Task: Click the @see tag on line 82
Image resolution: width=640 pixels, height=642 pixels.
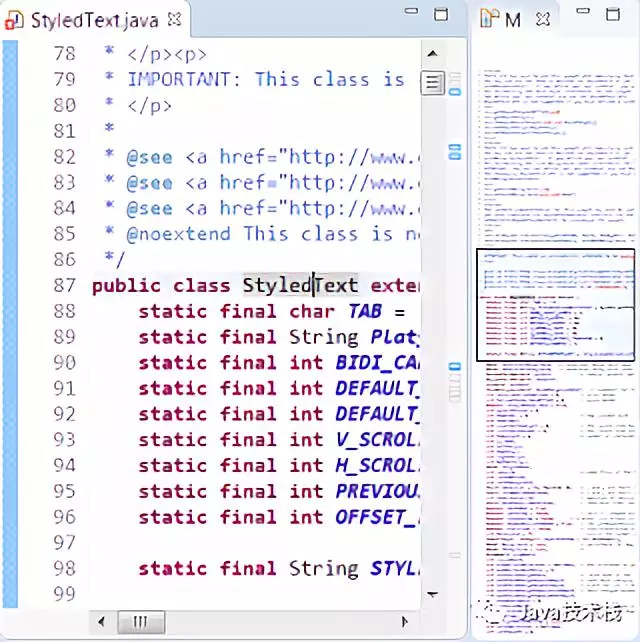Action: pos(149,157)
